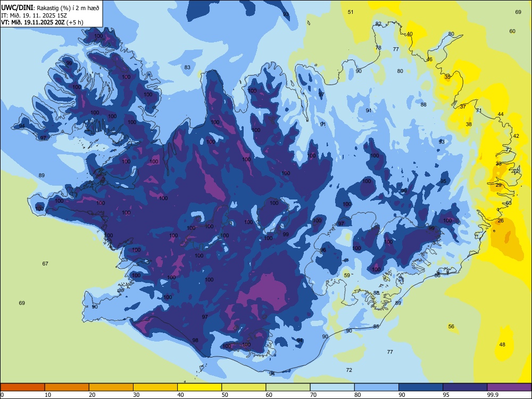The image size is (532, 399).
Task: Pick the light green 60–70 legend swatch
Action: point(288,387)
